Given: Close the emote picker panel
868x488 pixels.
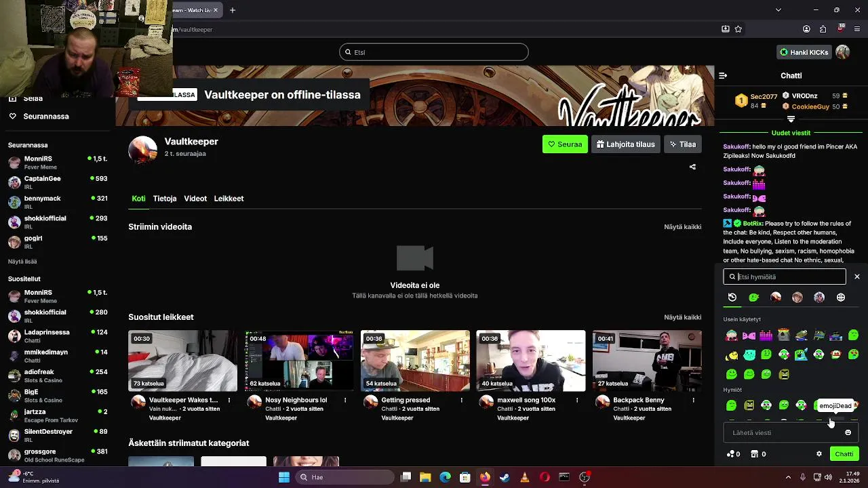Looking at the screenshot, I should click(x=857, y=277).
